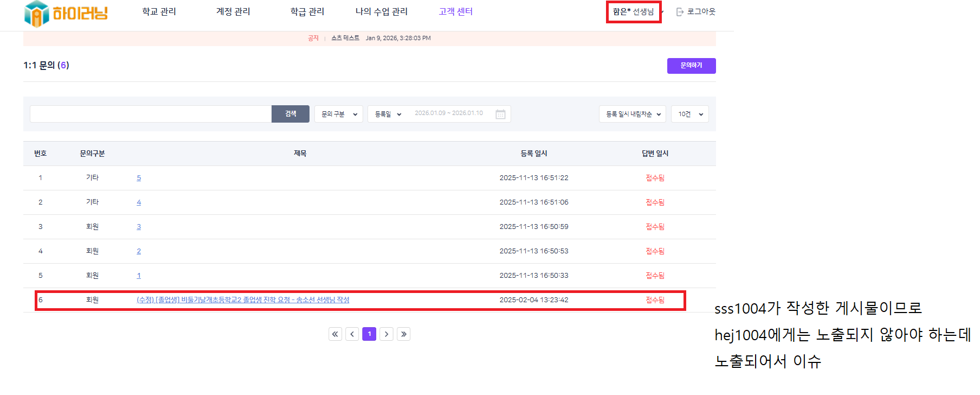
Task: Open the 졸업생 진학 요청 inquiry link
Action: pos(243,300)
